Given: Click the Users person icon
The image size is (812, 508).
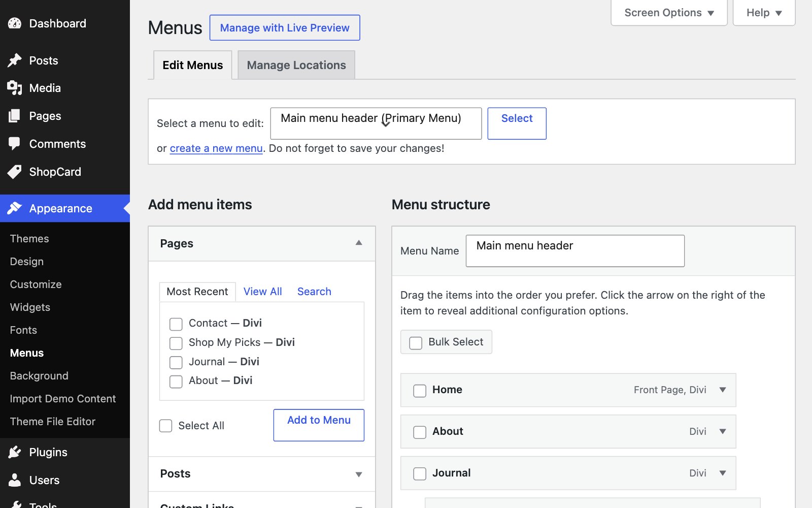Looking at the screenshot, I should tap(15, 480).
